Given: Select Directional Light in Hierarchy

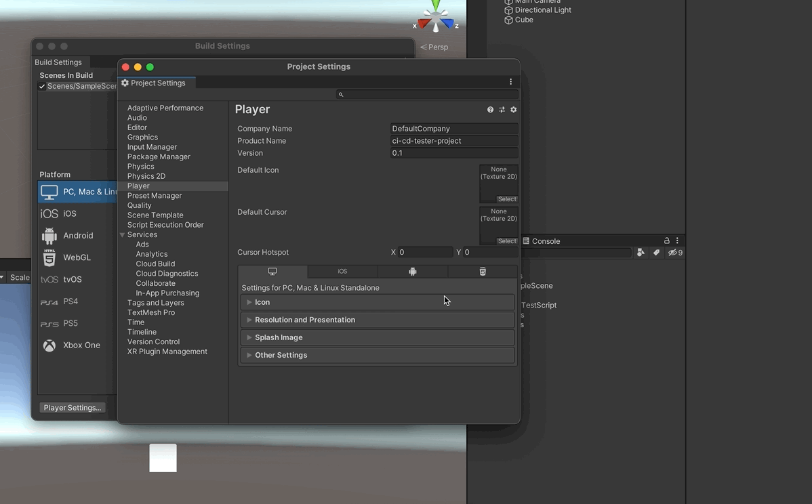Looking at the screenshot, I should [538, 10].
